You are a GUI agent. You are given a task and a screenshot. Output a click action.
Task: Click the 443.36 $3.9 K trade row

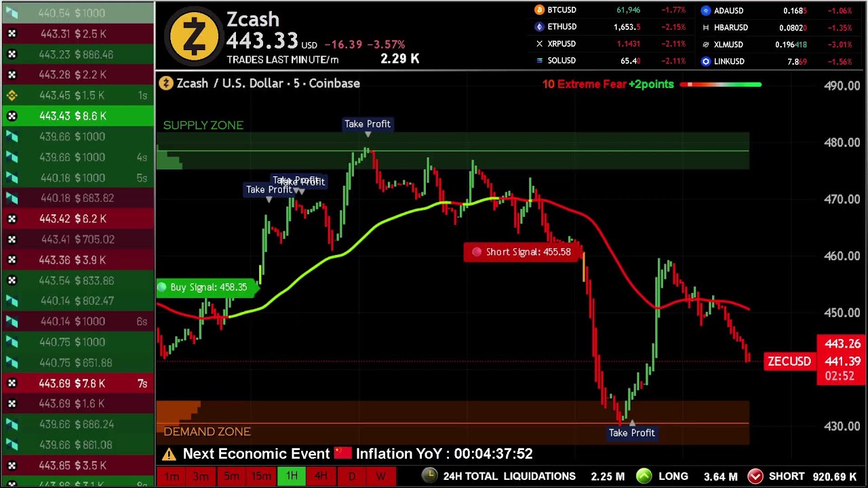pos(77,260)
